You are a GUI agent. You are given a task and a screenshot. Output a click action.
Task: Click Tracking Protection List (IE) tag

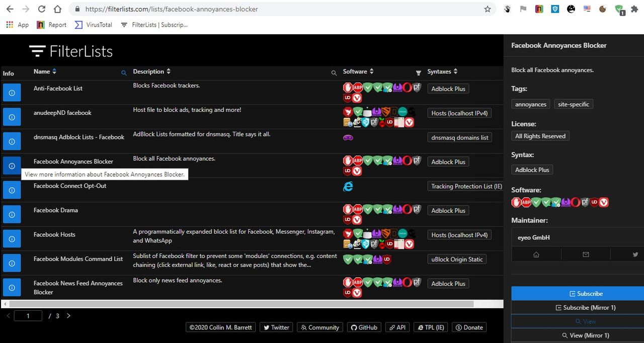point(465,186)
